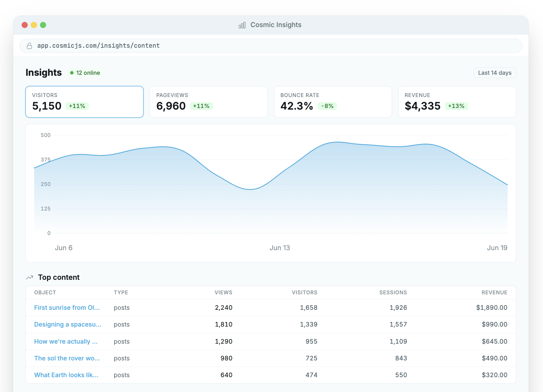Screen dimensions: 543x392
Task: Click the 1,109 sessions cell
Action: pos(398,341)
